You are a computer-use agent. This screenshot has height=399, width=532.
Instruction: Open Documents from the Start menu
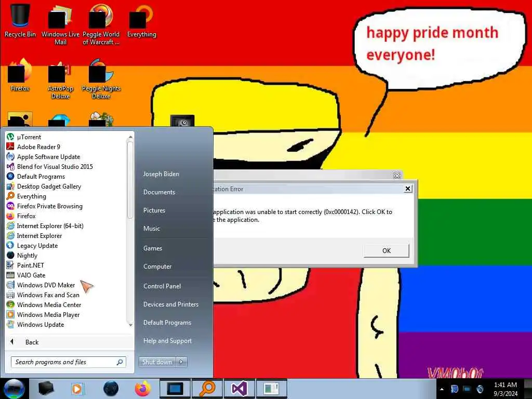point(159,192)
